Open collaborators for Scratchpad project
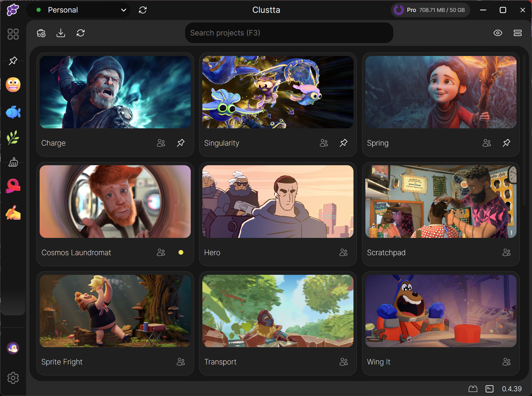The height and width of the screenshot is (396, 532). tap(507, 252)
